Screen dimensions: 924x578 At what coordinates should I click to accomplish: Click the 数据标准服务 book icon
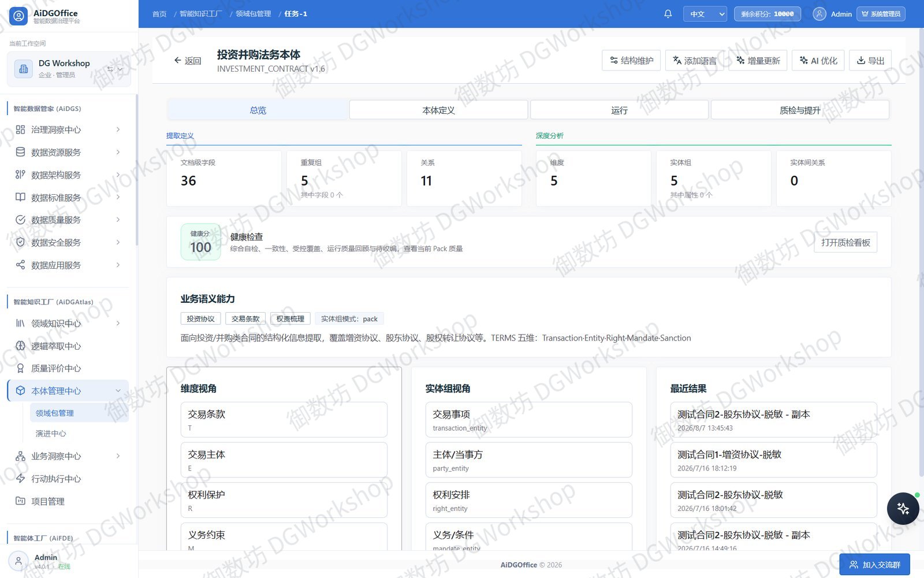[x=20, y=197]
